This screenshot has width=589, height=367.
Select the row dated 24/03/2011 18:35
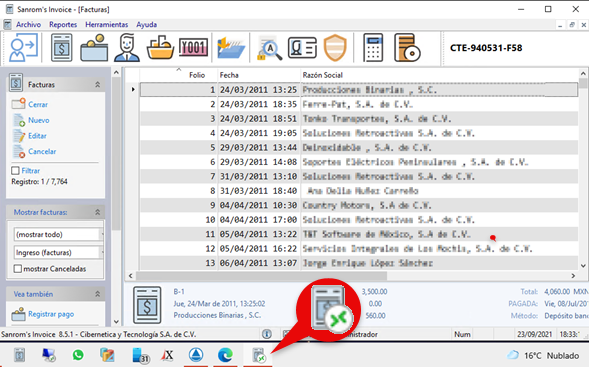[x=359, y=104]
